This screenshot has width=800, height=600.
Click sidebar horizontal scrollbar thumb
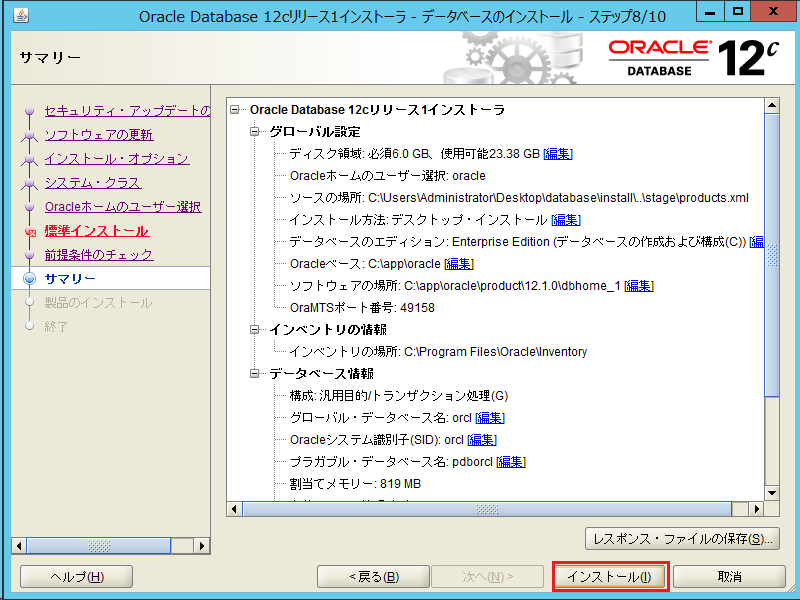coord(99,546)
